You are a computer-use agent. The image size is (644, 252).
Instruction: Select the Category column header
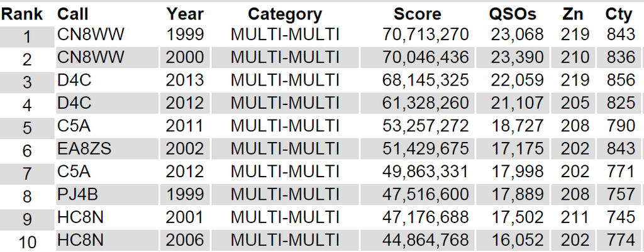tap(285, 14)
